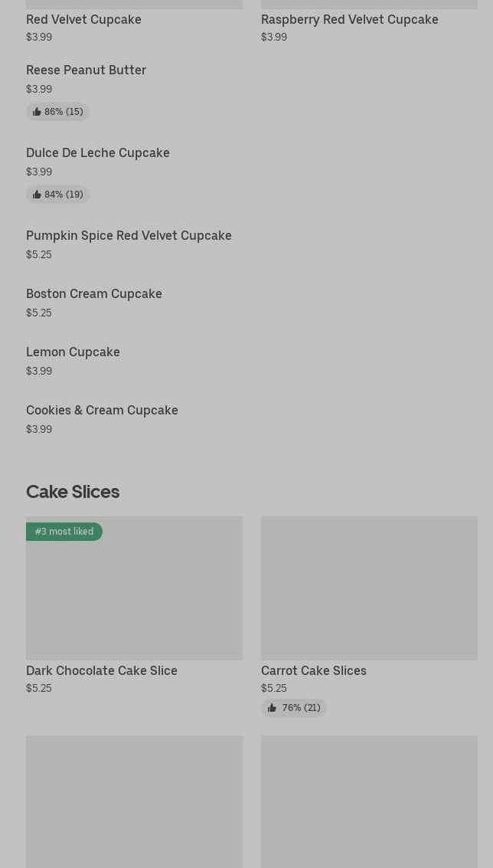Click thumbs-up icon on Dulce De Leche Cupcake
The image size is (493, 868).
(37, 195)
